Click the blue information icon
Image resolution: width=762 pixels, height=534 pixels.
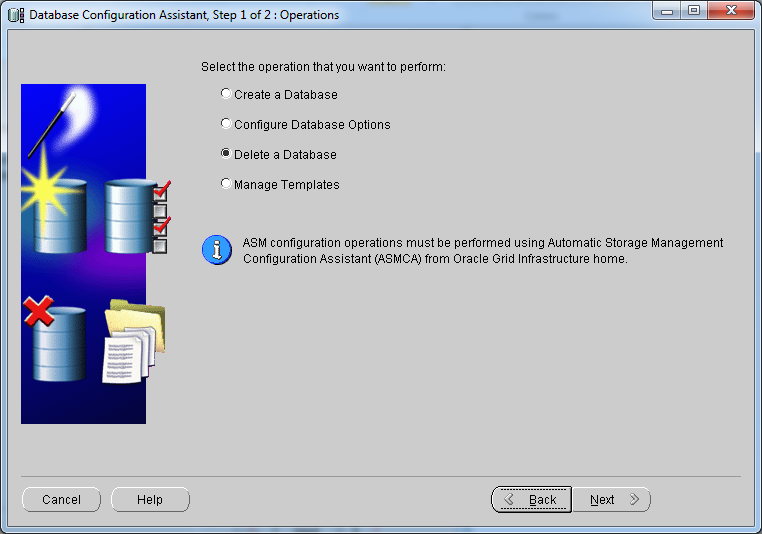tap(217, 250)
